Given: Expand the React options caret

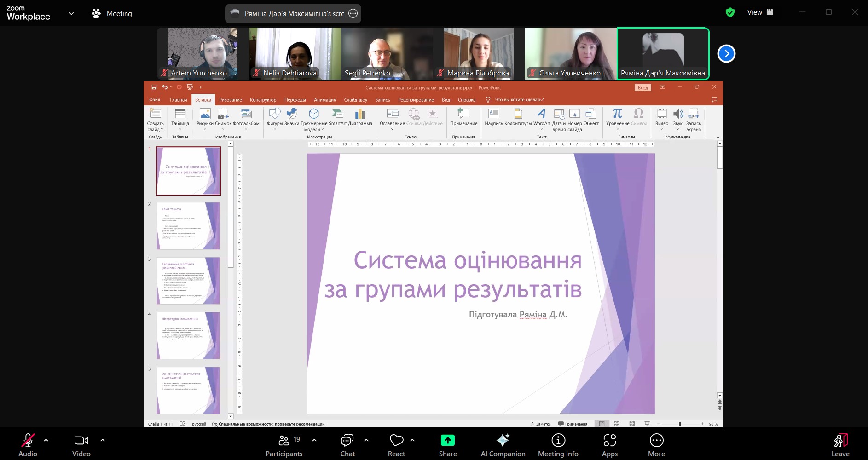Looking at the screenshot, I should pos(412,440).
